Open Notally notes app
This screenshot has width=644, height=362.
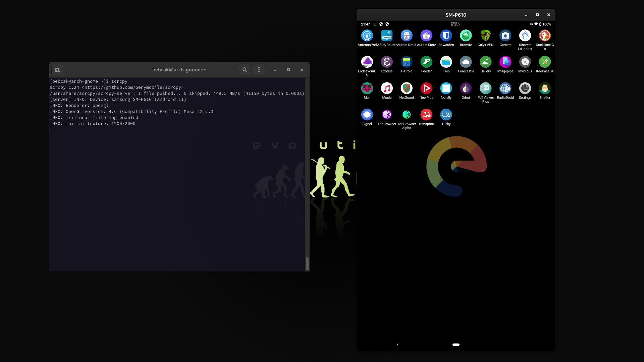[446, 88]
